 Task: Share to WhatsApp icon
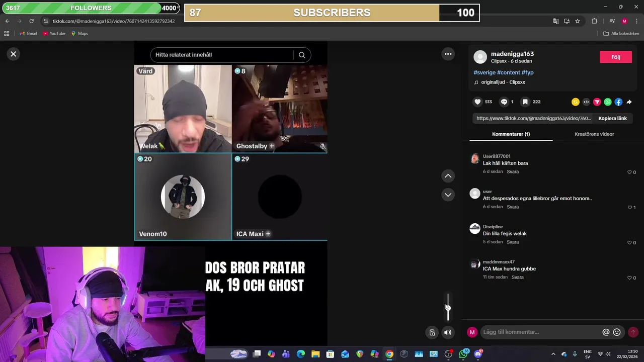pos(608,102)
